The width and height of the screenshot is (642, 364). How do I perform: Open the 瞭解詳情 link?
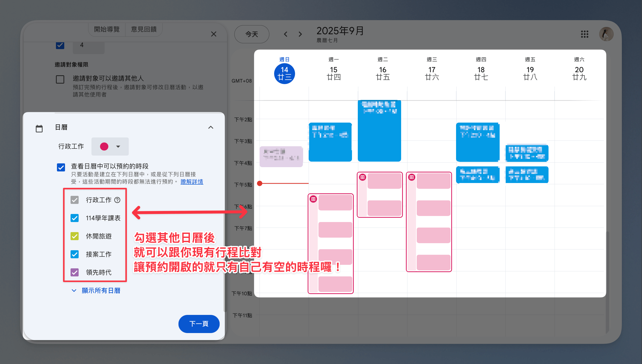(192, 182)
